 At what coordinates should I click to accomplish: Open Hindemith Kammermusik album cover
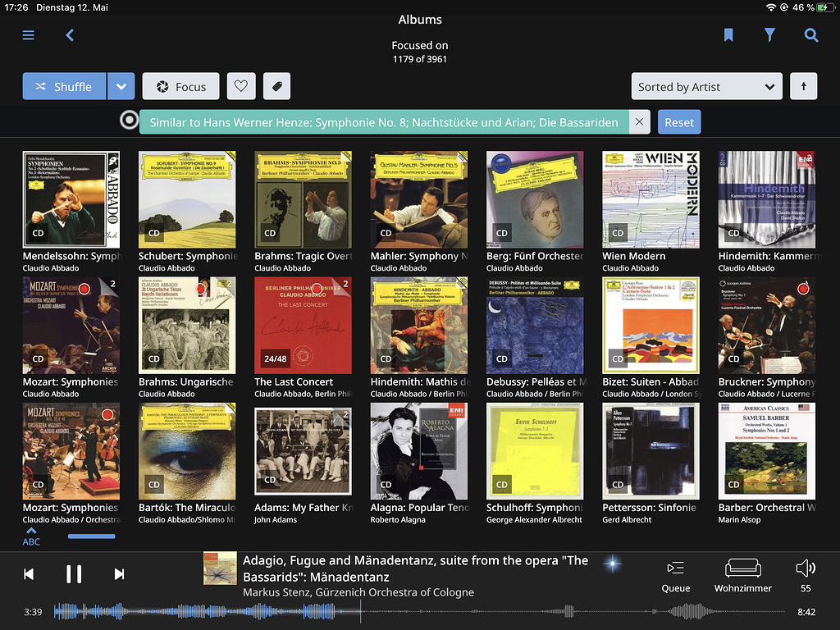767,199
